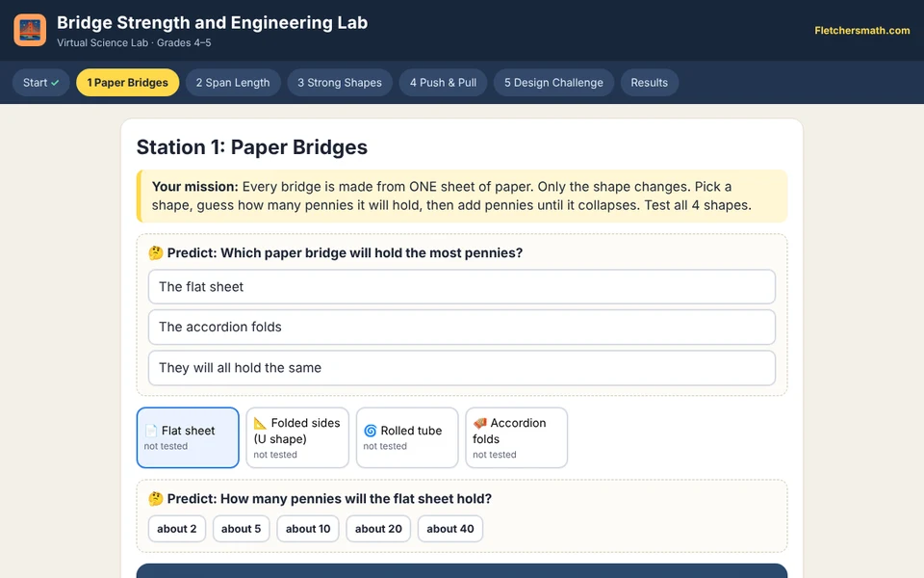The height and width of the screenshot is (578, 924).
Task: Switch to the 3 Strong Shapes tab
Action: 340,83
